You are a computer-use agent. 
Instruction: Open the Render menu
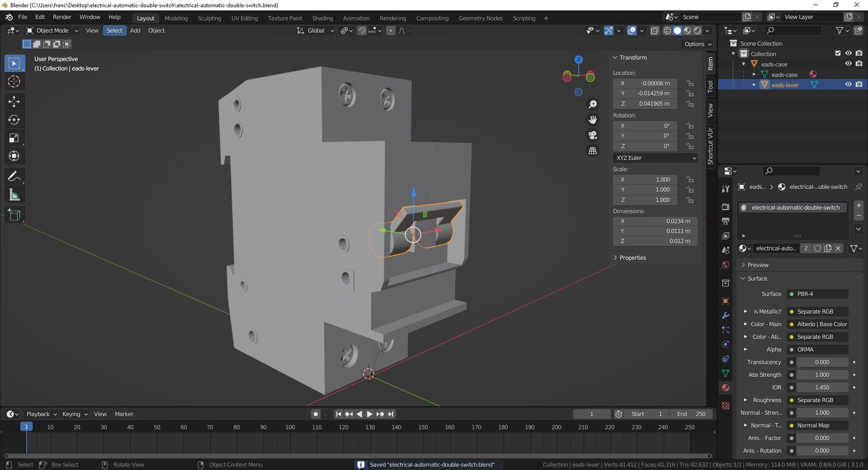coord(62,17)
